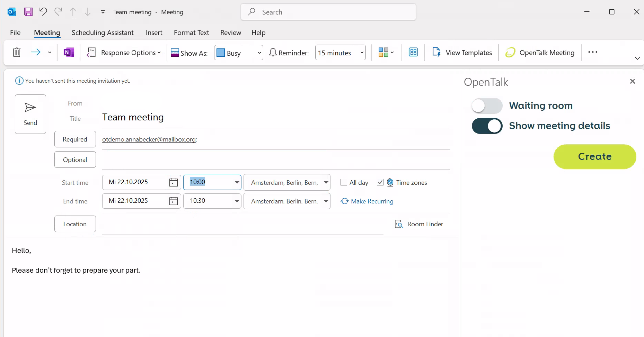Forward the meeting invitation
Image resolution: width=644 pixels, height=337 pixels.
[35, 52]
